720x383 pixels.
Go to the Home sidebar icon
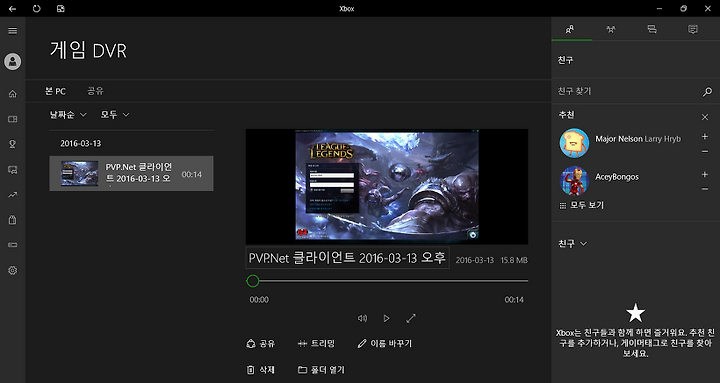click(13, 94)
